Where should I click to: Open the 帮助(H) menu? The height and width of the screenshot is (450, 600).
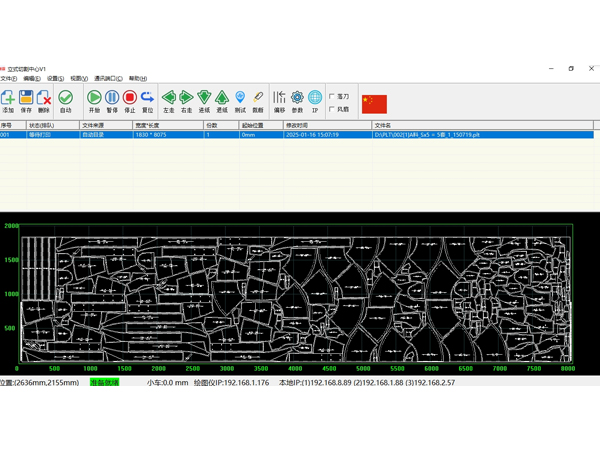pyautogui.click(x=137, y=78)
